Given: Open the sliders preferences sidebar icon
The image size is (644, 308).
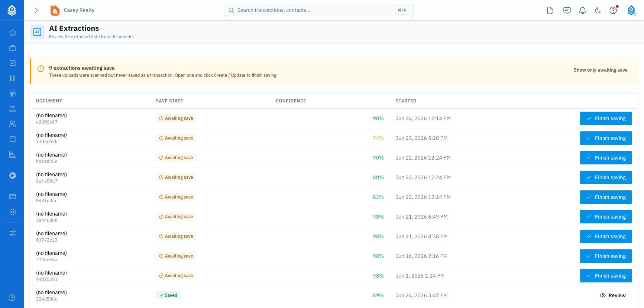Looking at the screenshot, I should (x=13, y=233).
